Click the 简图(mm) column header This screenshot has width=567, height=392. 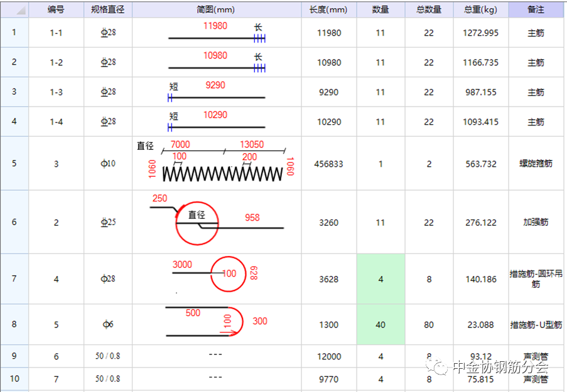tap(216, 10)
